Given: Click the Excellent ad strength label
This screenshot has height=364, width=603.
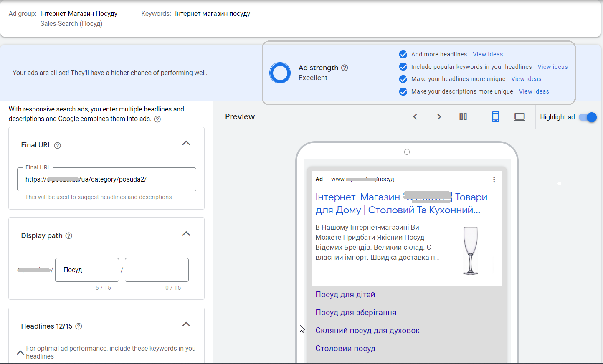Looking at the screenshot, I should click(313, 78).
